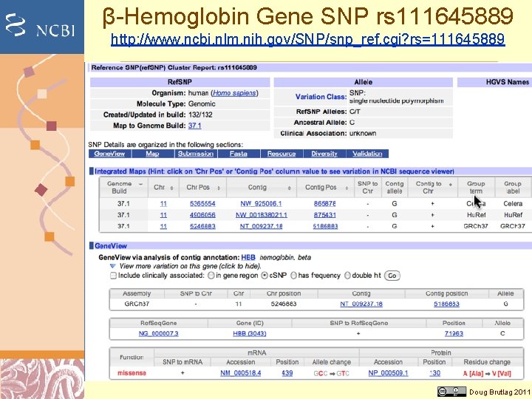Click the 'missense' function label
This screenshot has width=532, height=399.
coord(132,373)
